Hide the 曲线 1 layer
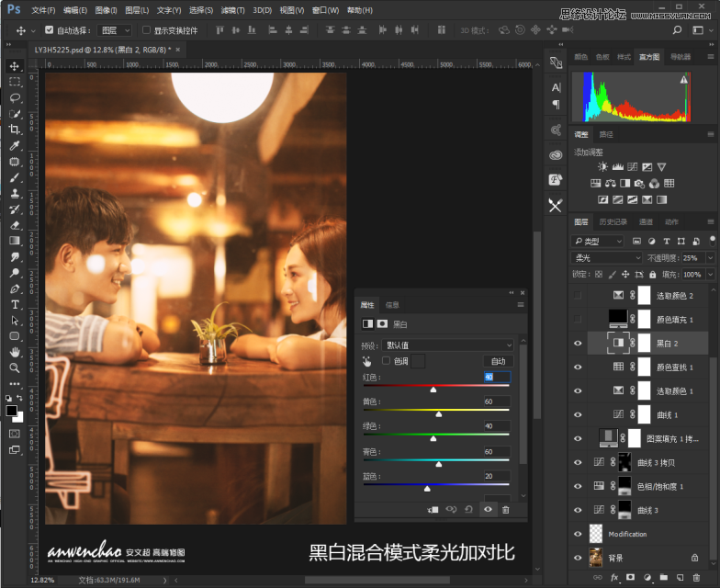Image resolution: width=720 pixels, height=588 pixels. 578,415
